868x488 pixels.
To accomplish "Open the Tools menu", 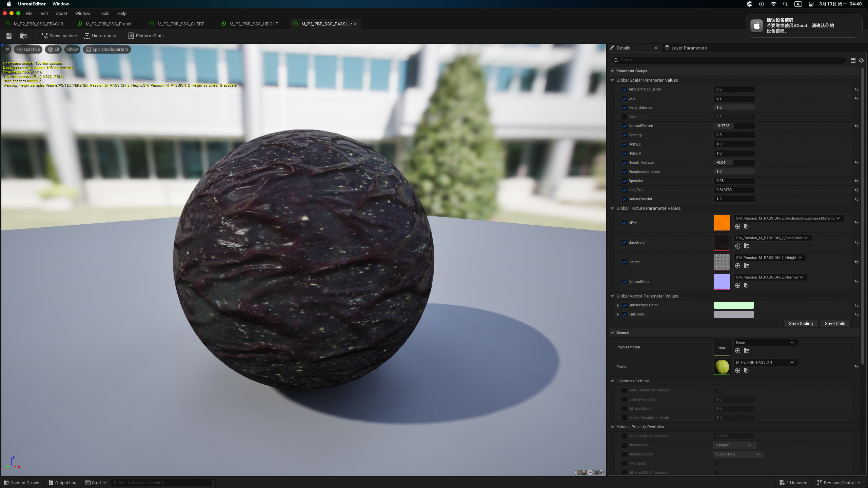I will [104, 14].
